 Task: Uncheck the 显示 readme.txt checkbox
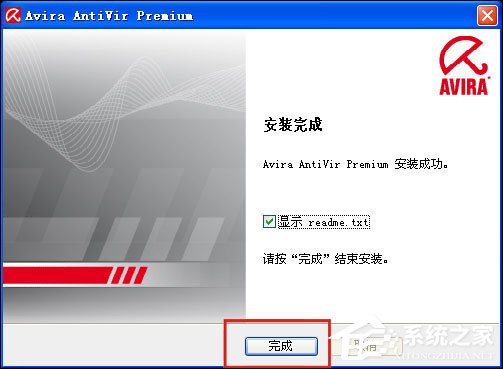coord(269,221)
